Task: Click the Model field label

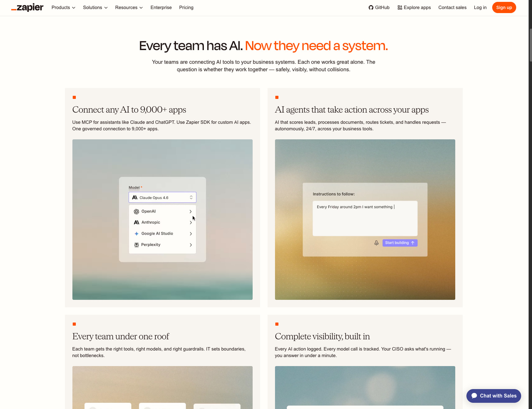Action: click(x=134, y=188)
